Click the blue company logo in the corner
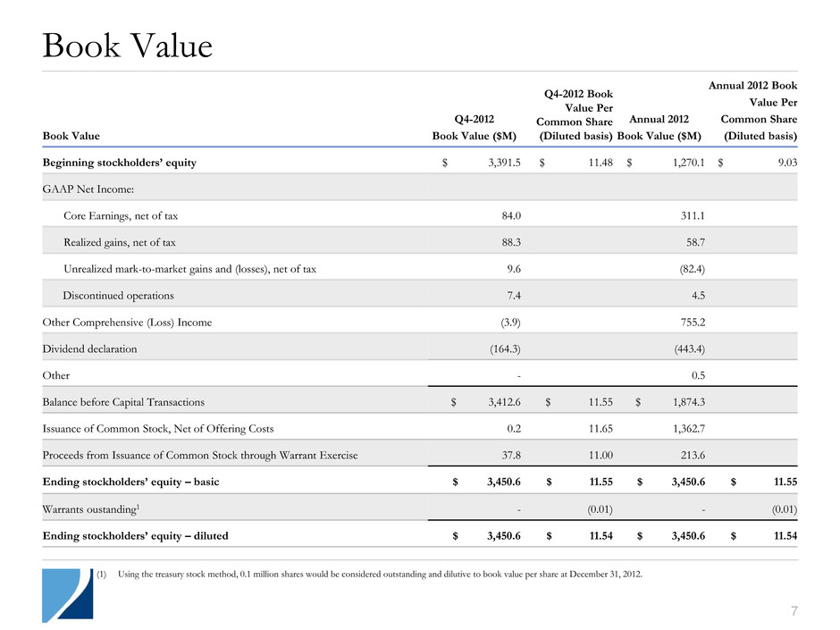Viewport: 840px width, 630px height. coord(67,594)
